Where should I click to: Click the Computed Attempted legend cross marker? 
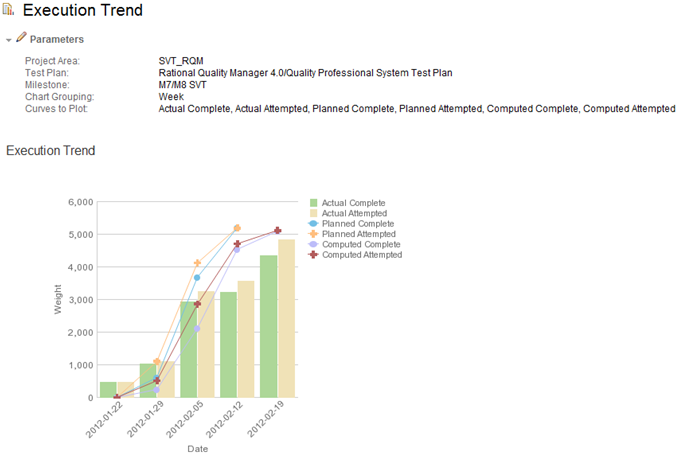tap(313, 255)
